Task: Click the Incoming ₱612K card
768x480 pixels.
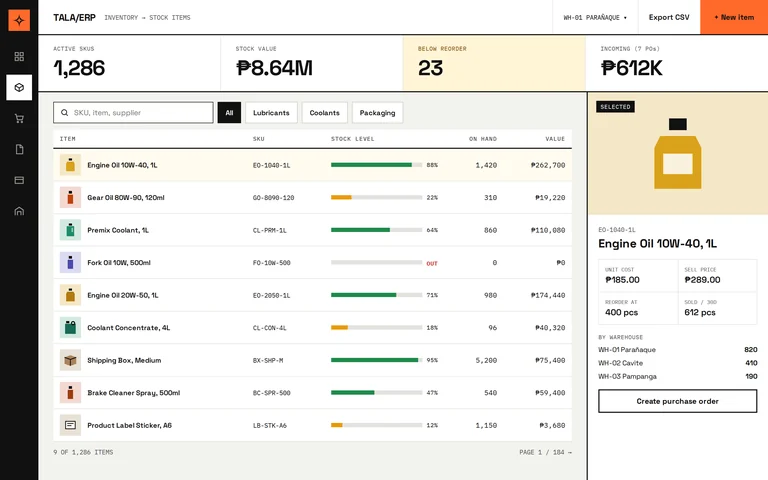Action: [x=677, y=63]
